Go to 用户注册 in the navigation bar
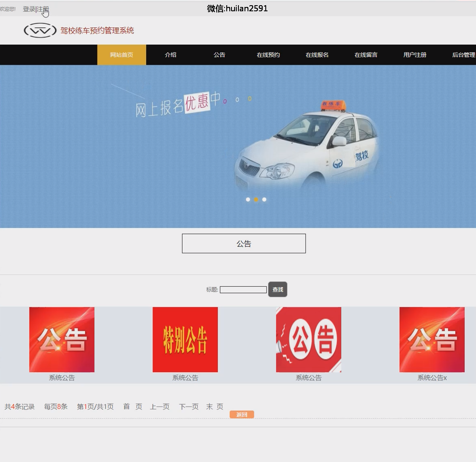Viewport: 476px width, 462px height. click(415, 55)
